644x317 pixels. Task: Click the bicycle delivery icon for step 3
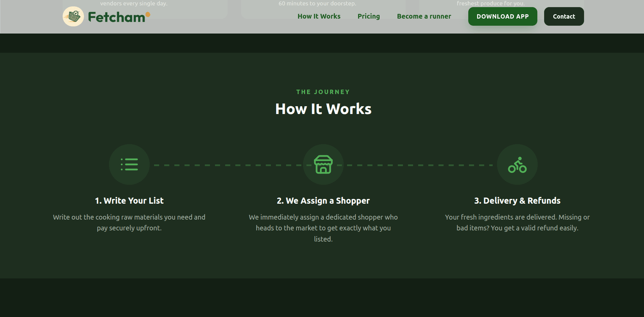[517, 165]
